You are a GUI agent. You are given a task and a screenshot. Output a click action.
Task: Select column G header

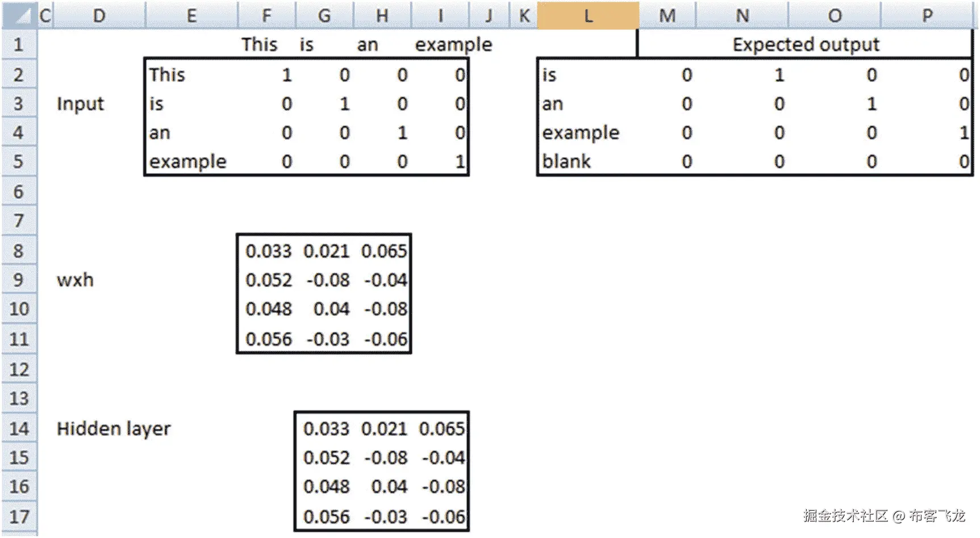[x=324, y=15]
